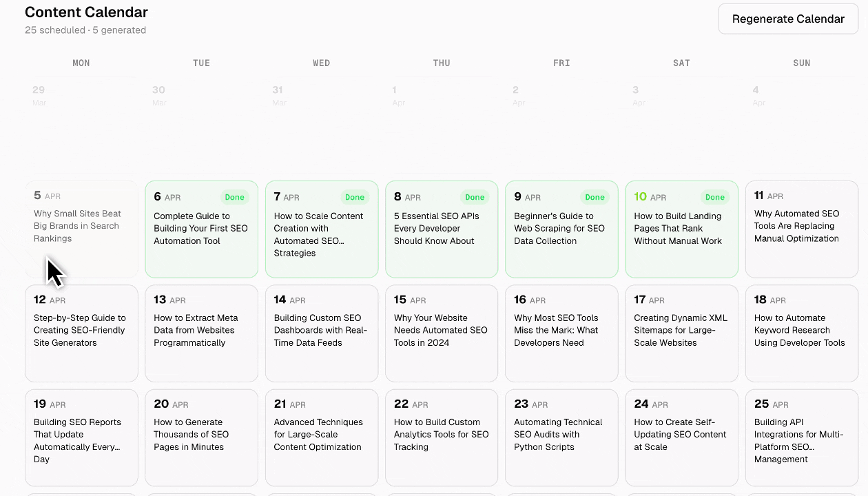Open How to Automate Keyword Research card

pyautogui.click(x=801, y=331)
